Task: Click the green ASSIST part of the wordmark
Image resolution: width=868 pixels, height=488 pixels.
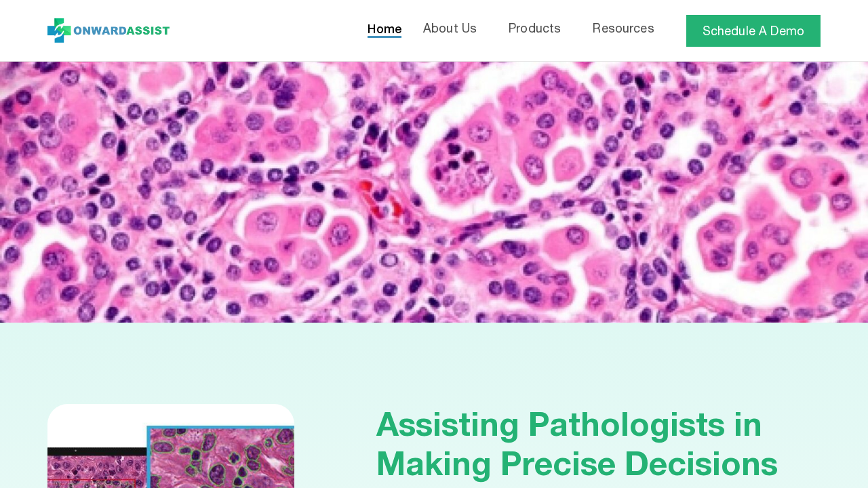Action: [x=148, y=30]
